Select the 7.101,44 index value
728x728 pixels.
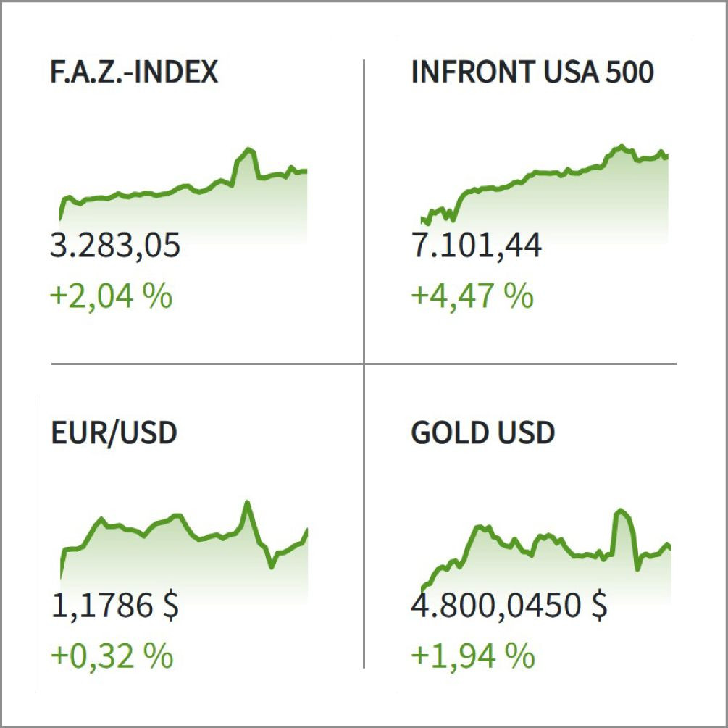(x=476, y=246)
